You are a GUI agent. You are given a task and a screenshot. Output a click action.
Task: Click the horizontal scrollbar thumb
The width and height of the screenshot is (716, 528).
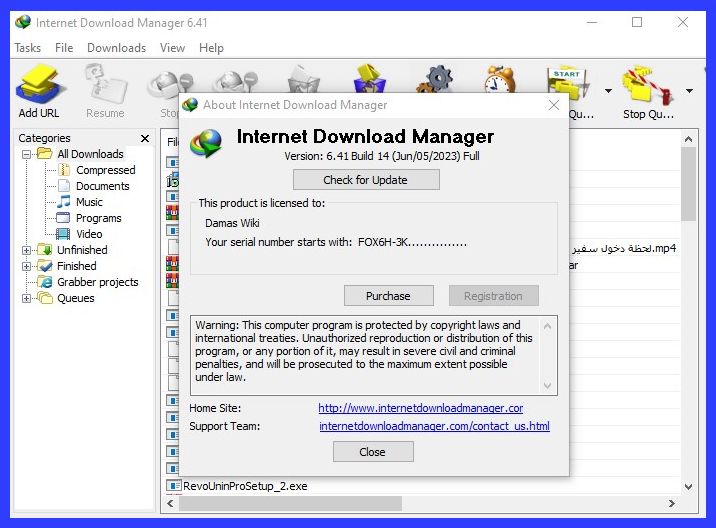pos(290,503)
